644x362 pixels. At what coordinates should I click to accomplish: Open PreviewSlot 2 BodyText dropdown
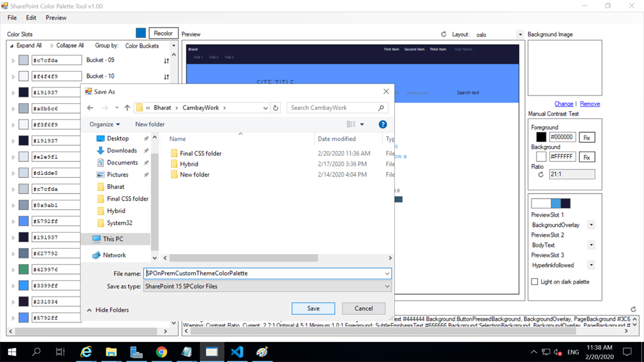(591, 245)
